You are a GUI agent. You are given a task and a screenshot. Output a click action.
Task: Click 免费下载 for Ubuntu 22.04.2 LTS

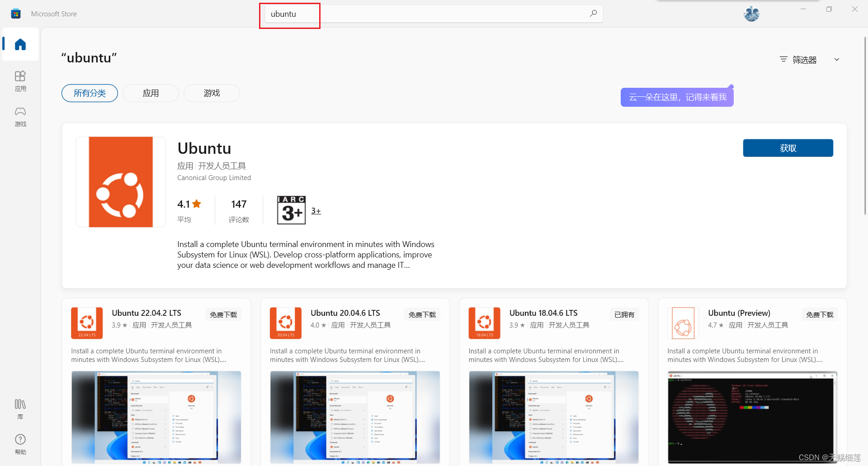click(223, 314)
